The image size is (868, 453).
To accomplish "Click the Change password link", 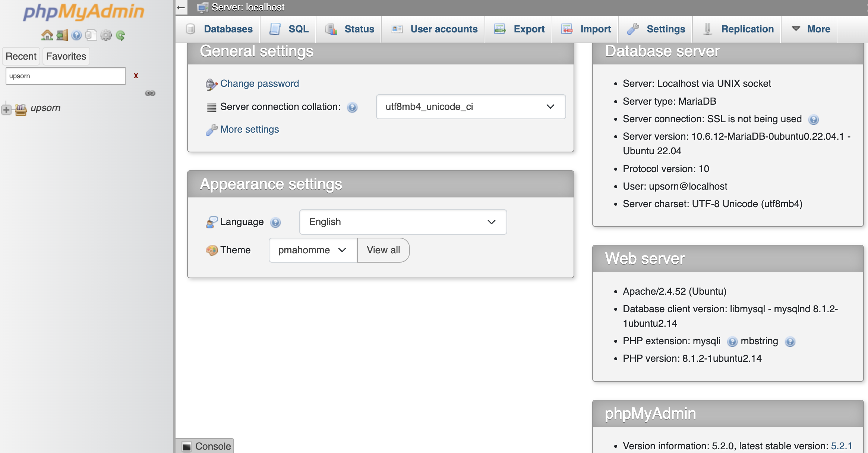I will tap(259, 83).
